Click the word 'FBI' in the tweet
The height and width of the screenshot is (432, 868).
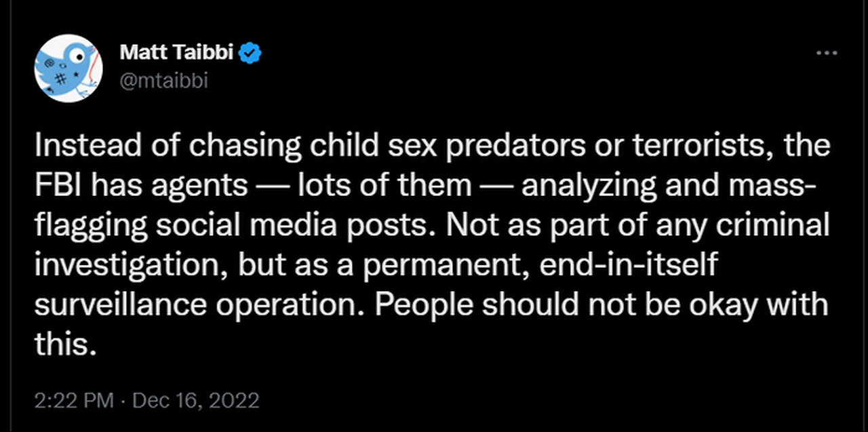pos(57,186)
